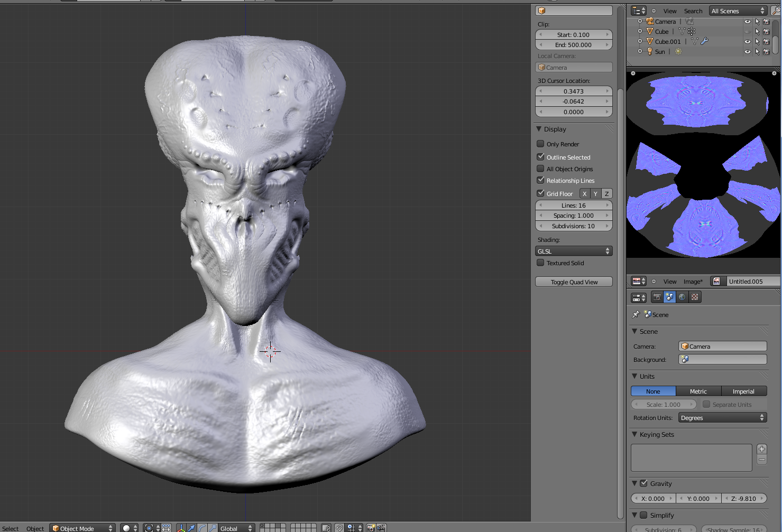Hide the Sun using its eye icon
Image resolution: width=782 pixels, height=532 pixels.
(748, 52)
